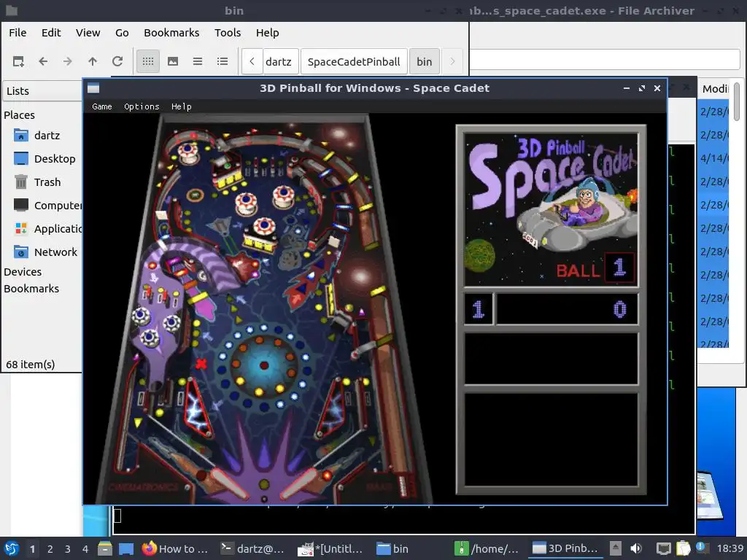Open Network in the Places sidebar

click(46, 252)
